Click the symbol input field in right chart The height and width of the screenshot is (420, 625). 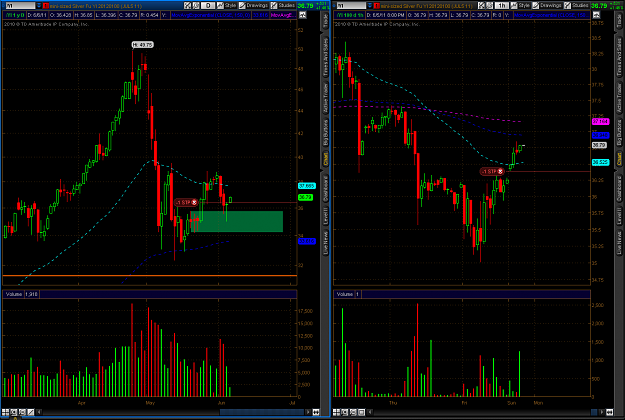pos(351,6)
